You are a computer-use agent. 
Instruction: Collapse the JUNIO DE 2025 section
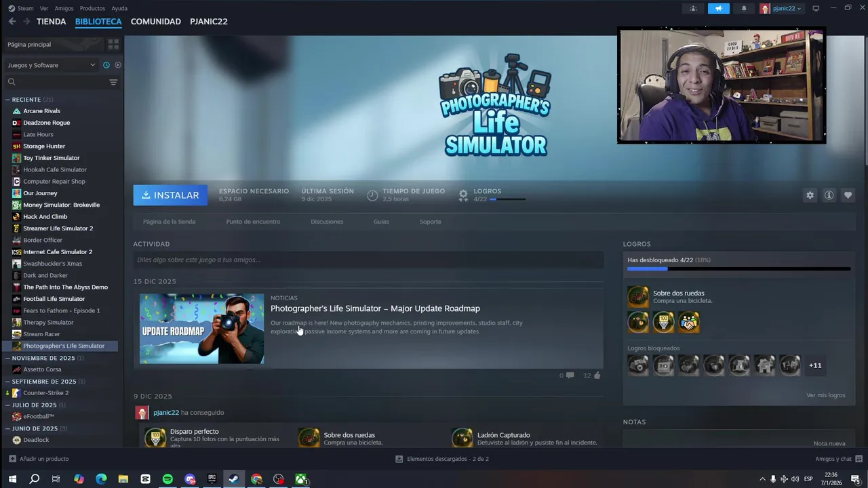tap(8, 428)
